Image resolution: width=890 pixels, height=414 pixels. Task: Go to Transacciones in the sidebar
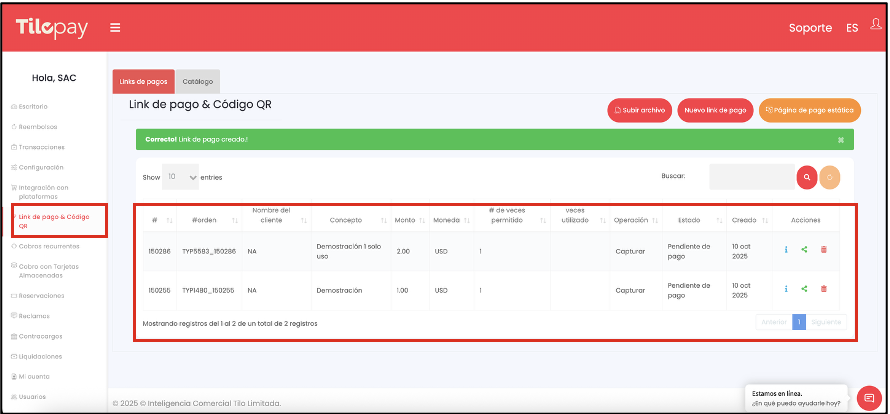[x=42, y=147]
